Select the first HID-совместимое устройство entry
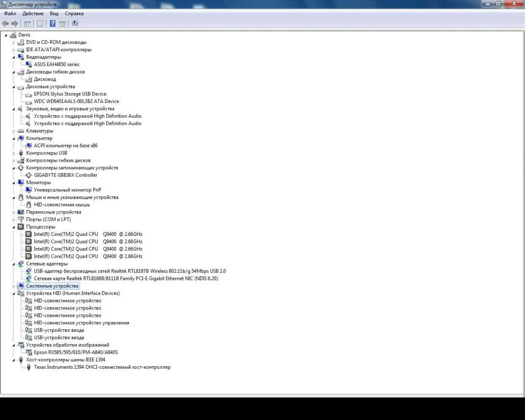 tap(67, 301)
